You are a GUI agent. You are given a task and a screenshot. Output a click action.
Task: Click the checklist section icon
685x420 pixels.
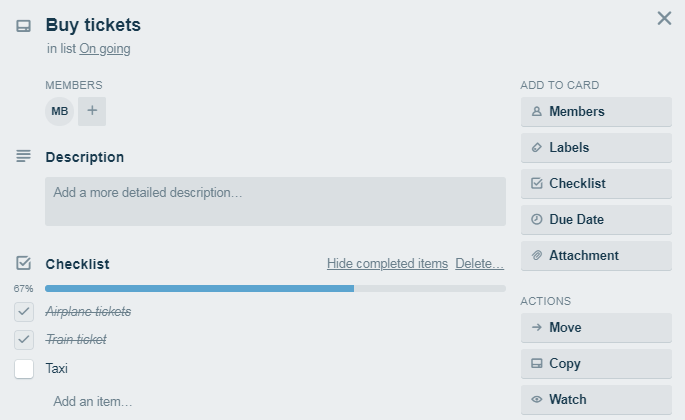tap(23, 264)
